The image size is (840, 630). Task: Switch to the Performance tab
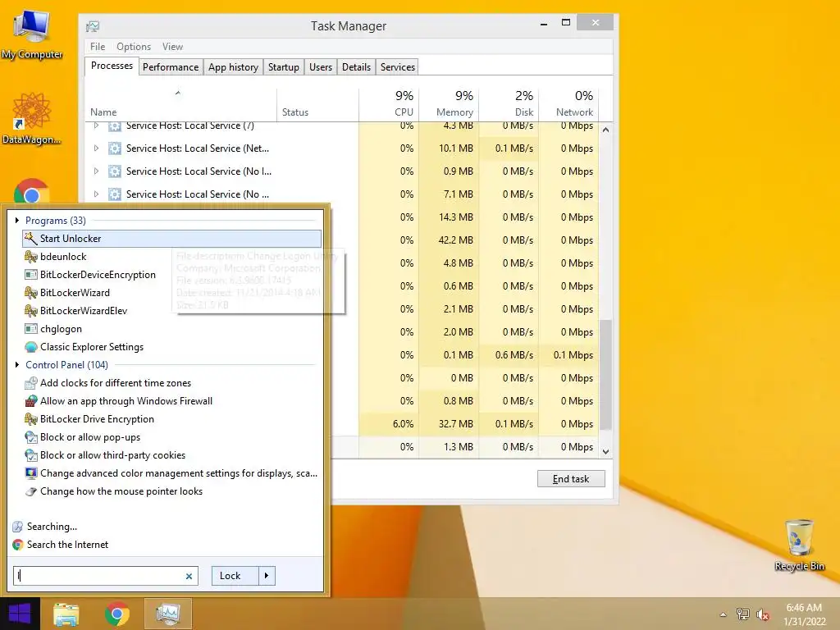171,67
